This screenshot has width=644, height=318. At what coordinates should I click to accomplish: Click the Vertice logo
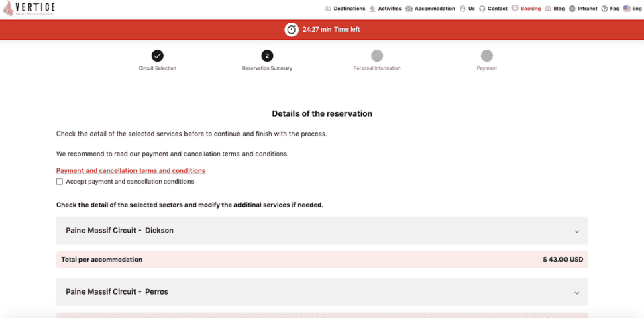tap(30, 9)
